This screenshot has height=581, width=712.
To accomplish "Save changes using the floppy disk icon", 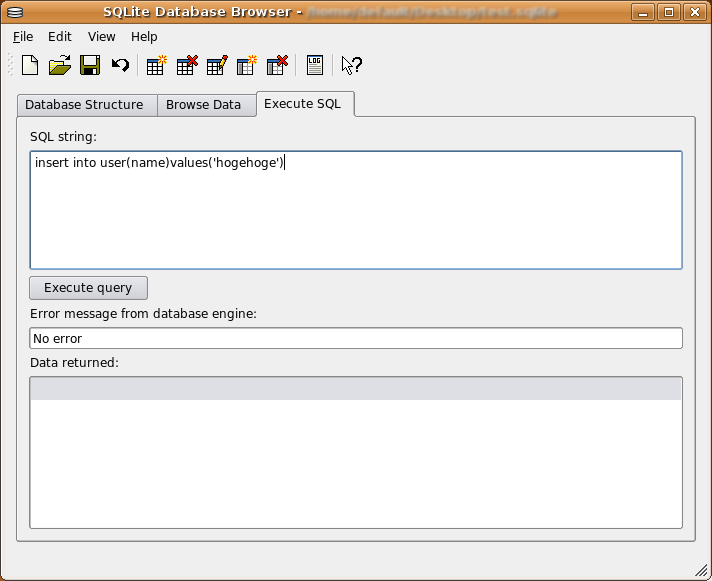I will [x=90, y=66].
